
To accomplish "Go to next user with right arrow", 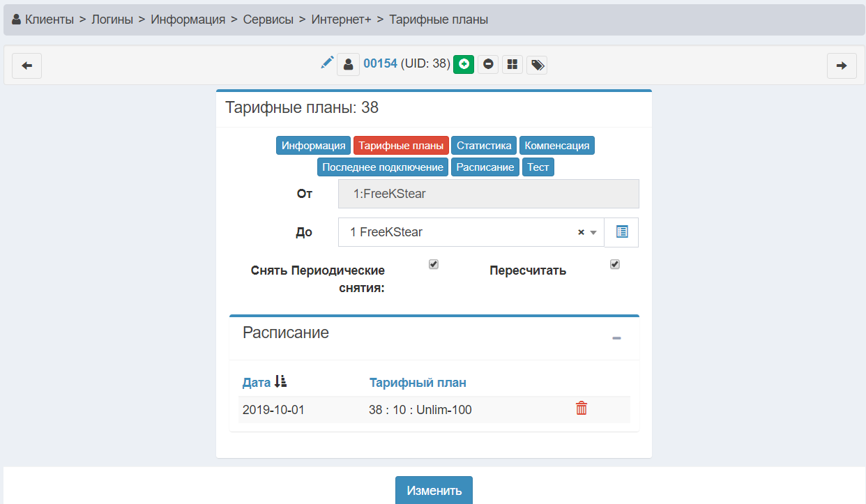I will [x=842, y=66].
